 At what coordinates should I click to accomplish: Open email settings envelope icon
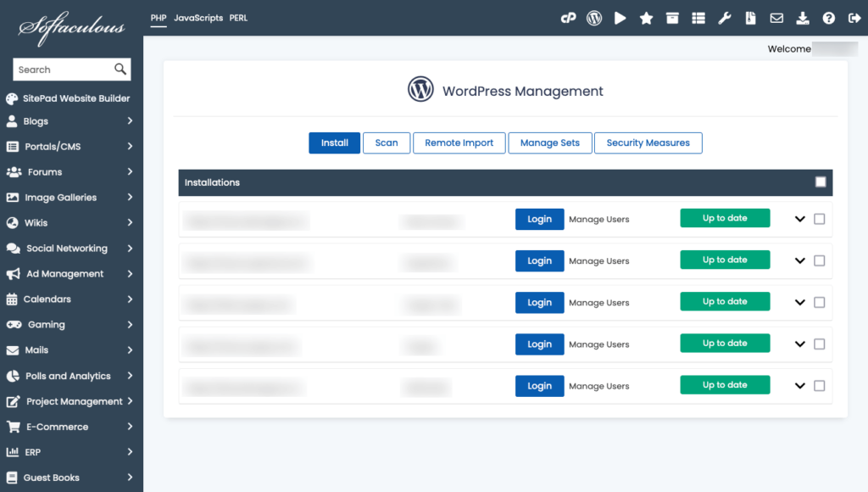(776, 19)
